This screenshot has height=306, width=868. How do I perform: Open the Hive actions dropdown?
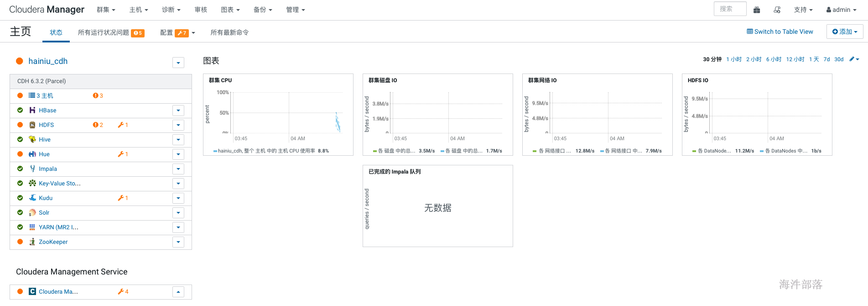(x=178, y=140)
